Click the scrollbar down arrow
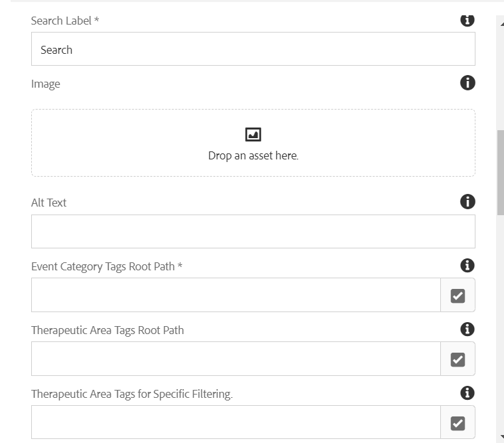The height and width of the screenshot is (443, 504). (x=502, y=436)
